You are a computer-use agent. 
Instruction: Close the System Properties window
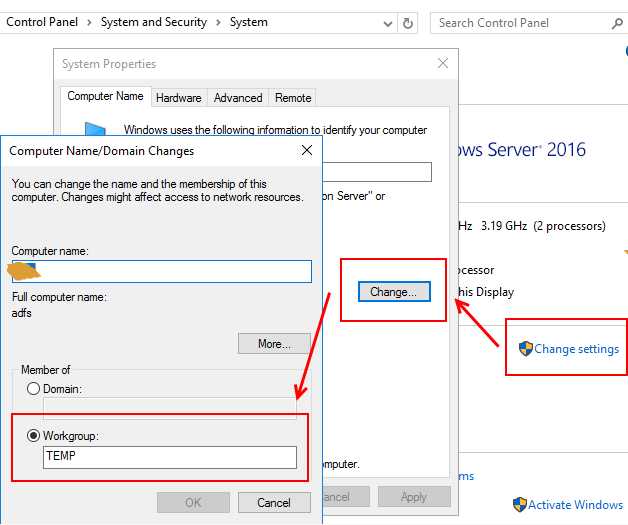(x=443, y=63)
